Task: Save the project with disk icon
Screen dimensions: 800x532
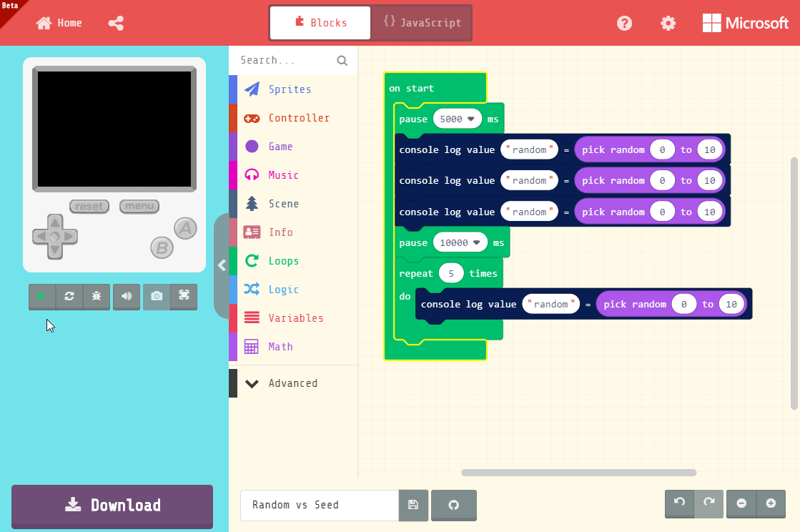Action: click(x=413, y=505)
